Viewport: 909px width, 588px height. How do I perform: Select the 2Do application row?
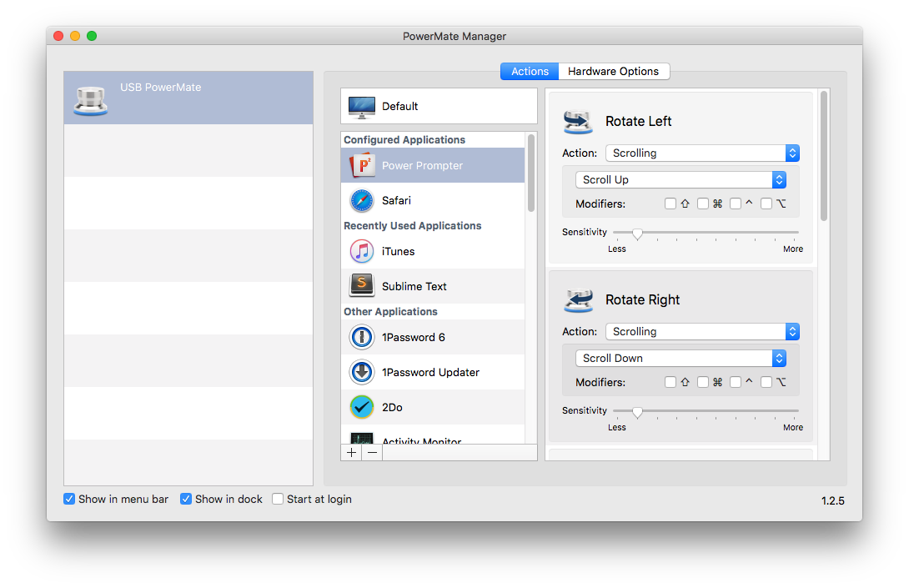pyautogui.click(x=433, y=407)
